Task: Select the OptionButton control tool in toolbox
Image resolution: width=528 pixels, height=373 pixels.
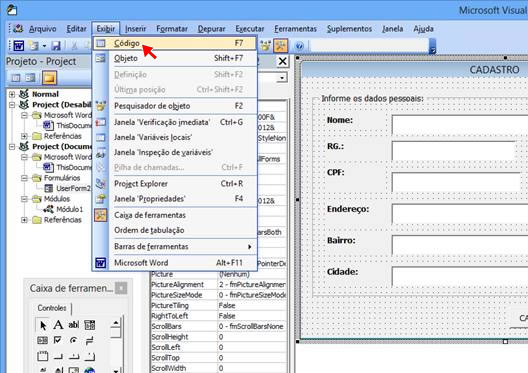Action: pos(73,340)
